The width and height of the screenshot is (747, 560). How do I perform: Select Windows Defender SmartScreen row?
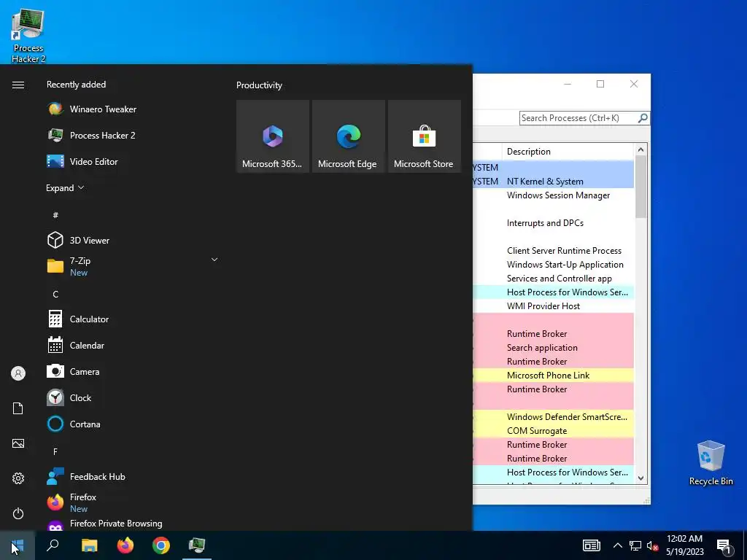click(554, 416)
